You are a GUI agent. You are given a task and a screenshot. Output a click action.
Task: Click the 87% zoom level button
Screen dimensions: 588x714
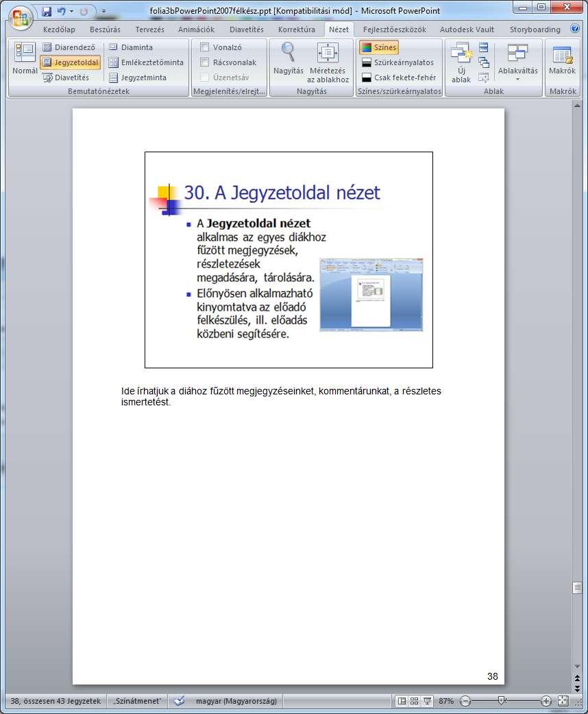pos(446,701)
